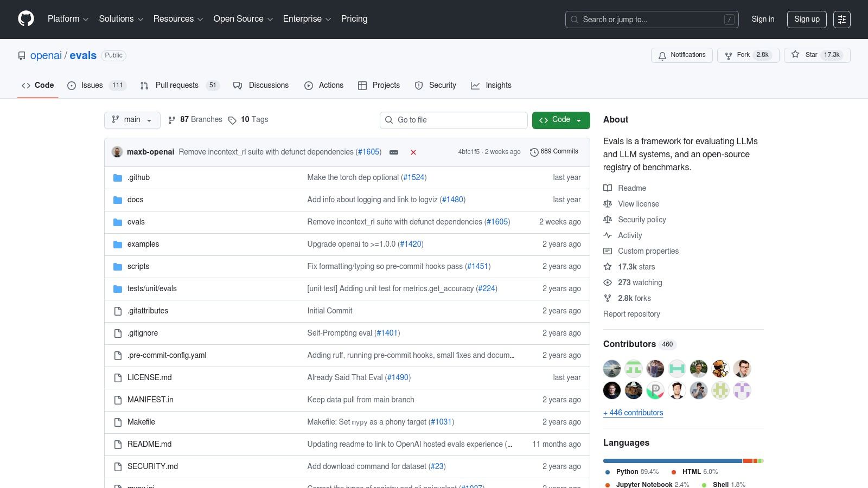Open commit hash 4bfc1f5
868x488 pixels.
(469, 152)
